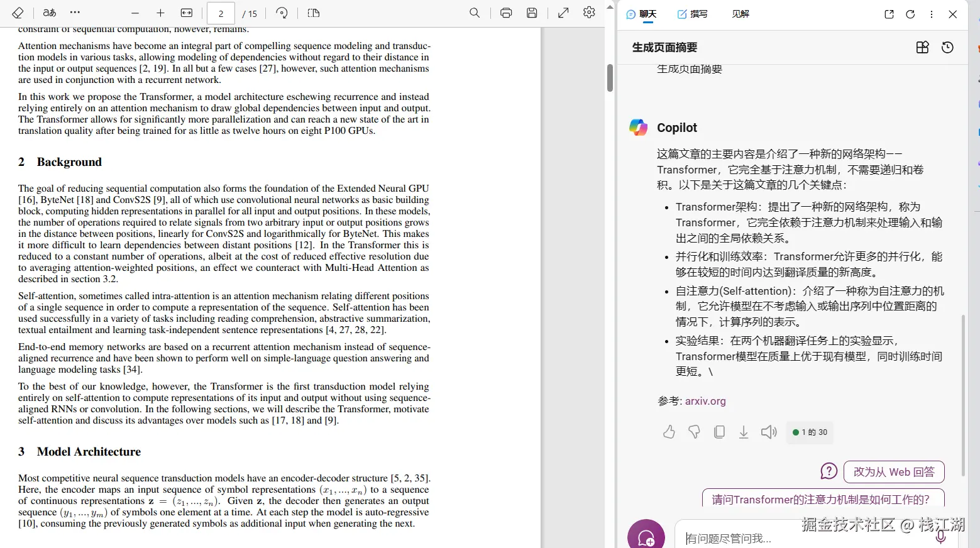Zoom out of the PDF page
Screen dimensions: 980x548
click(135, 13)
